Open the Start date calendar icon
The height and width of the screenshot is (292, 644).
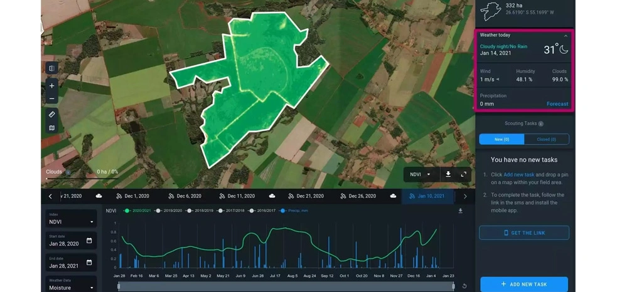pos(89,241)
